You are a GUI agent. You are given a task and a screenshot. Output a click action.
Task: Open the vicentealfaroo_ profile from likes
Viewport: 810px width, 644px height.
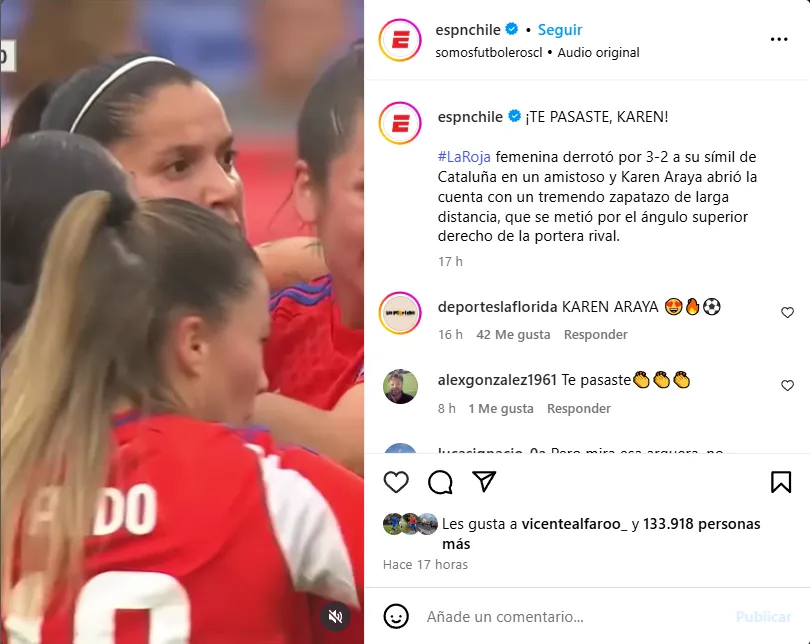tap(574, 524)
